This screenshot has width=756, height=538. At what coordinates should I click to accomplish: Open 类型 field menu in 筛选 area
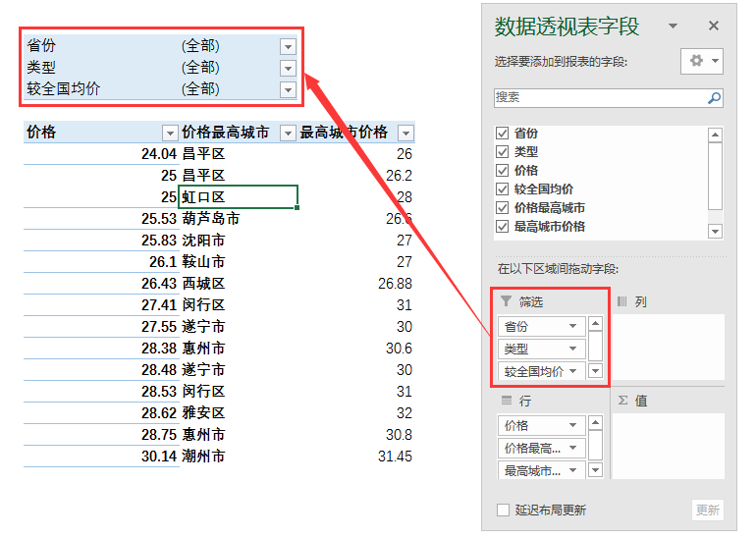pyautogui.click(x=572, y=349)
